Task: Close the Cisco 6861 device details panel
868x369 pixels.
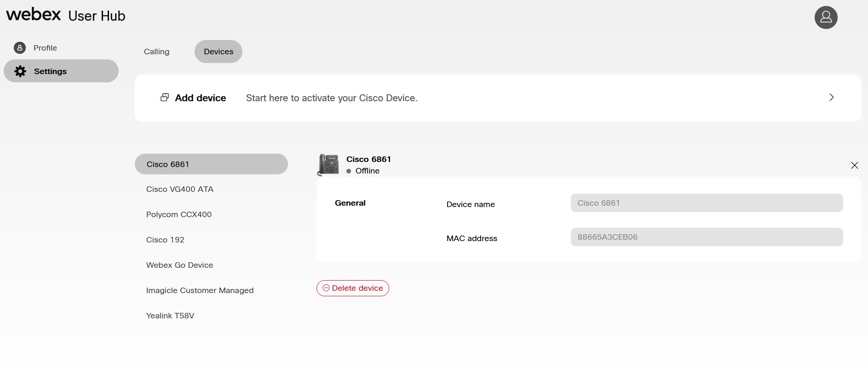Action: click(x=854, y=165)
